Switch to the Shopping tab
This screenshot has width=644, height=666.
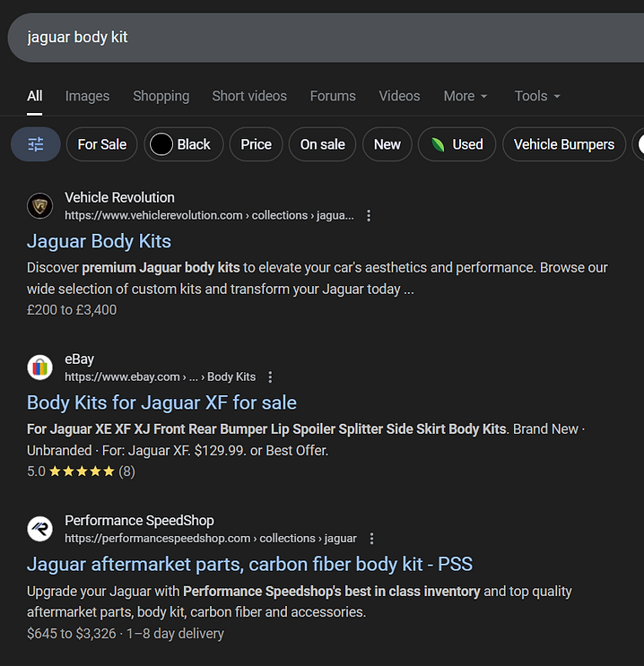[x=161, y=96]
